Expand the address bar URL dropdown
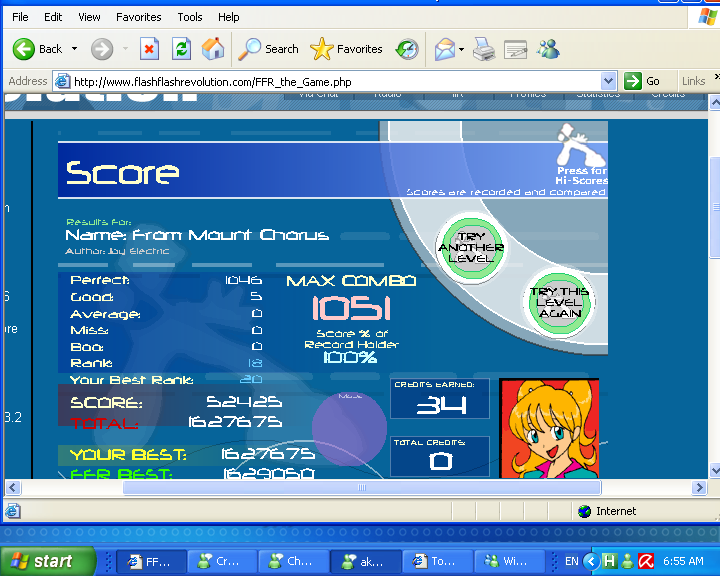The image size is (720, 576). pyautogui.click(x=608, y=81)
